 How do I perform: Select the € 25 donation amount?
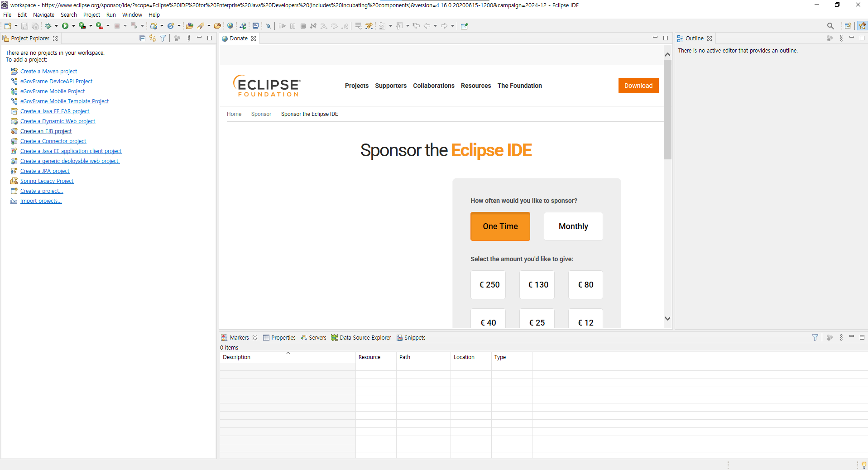[537, 318]
